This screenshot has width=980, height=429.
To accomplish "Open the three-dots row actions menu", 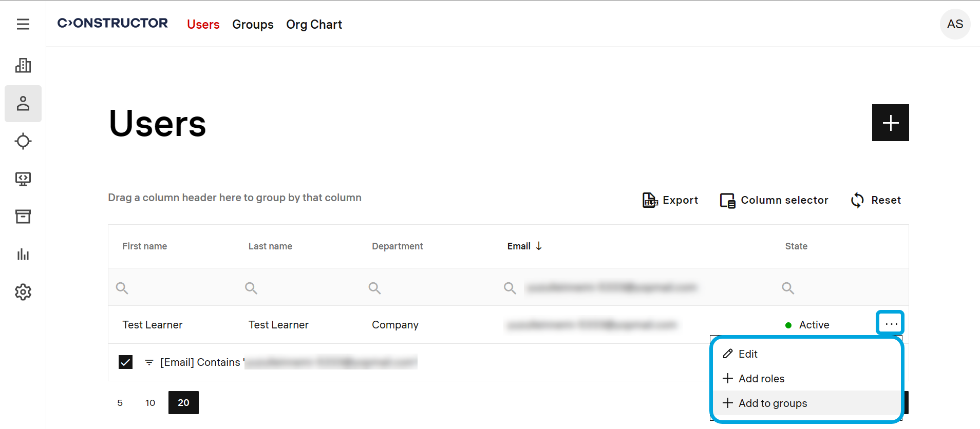I will point(891,324).
